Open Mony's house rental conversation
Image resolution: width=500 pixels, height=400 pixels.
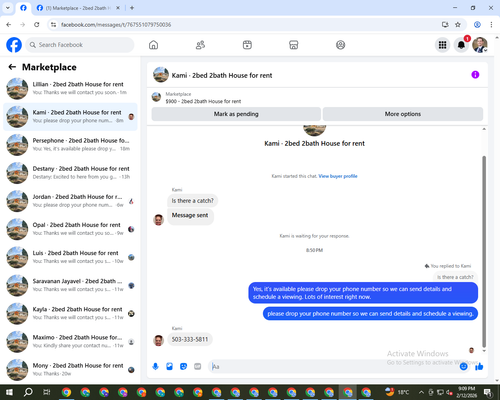pyautogui.click(x=70, y=370)
